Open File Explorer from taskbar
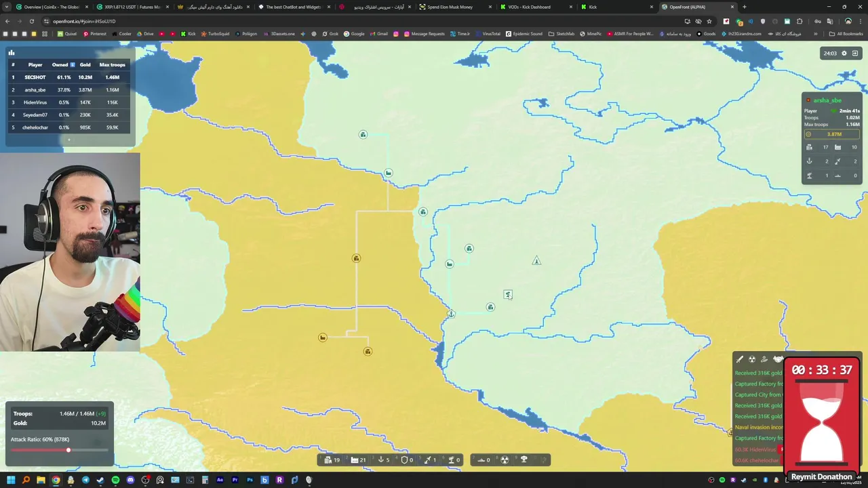This screenshot has width=868, height=488. point(41,480)
